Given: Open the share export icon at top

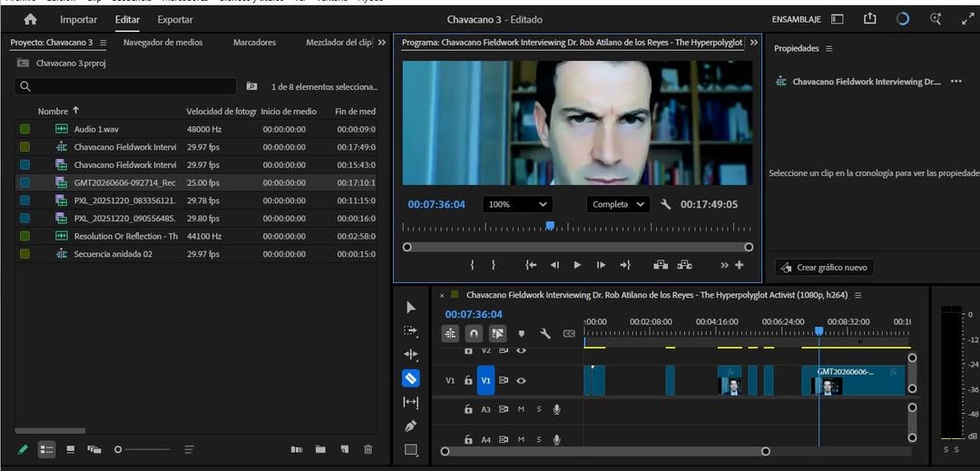Looking at the screenshot, I should click(870, 19).
